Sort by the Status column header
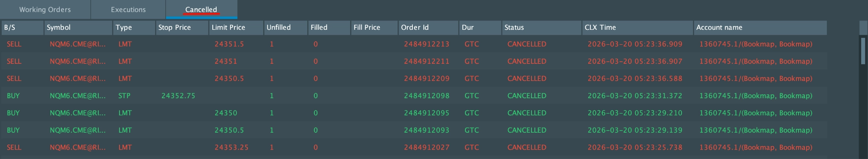 pyautogui.click(x=542, y=28)
